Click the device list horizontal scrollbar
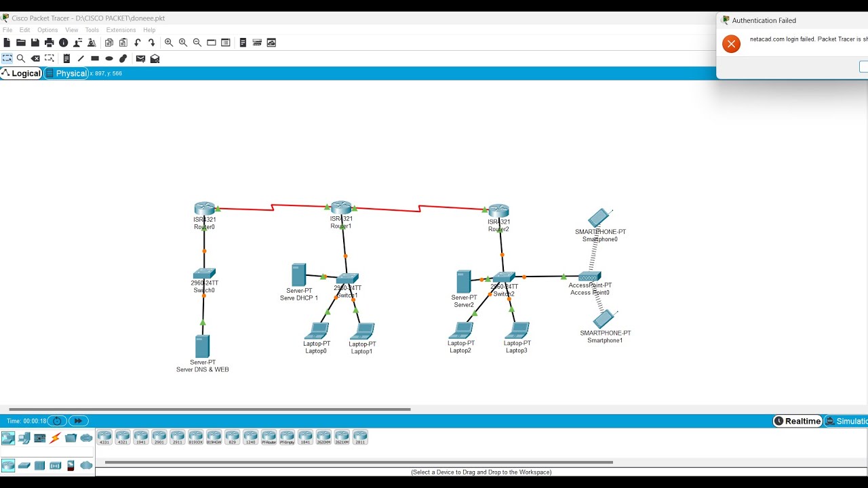Screen dimensions: 868x488 [359, 462]
